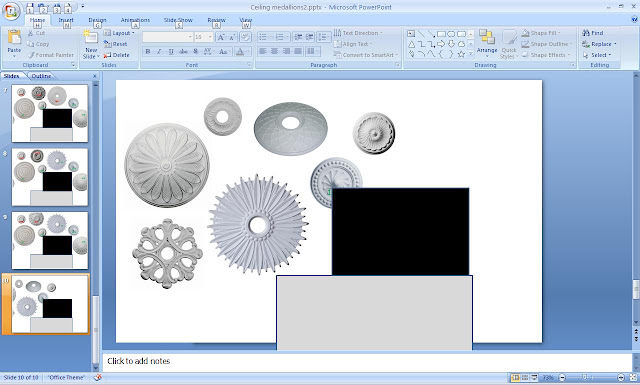
Task: Open the font size combo box
Action: coord(204,37)
